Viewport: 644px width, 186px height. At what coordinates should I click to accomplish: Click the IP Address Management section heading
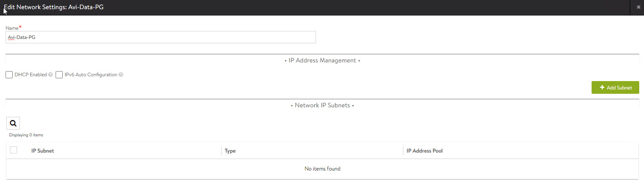pyautogui.click(x=322, y=60)
